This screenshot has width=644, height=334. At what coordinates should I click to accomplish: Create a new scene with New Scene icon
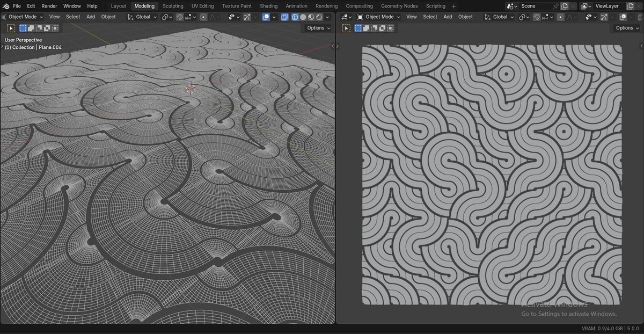pos(564,6)
